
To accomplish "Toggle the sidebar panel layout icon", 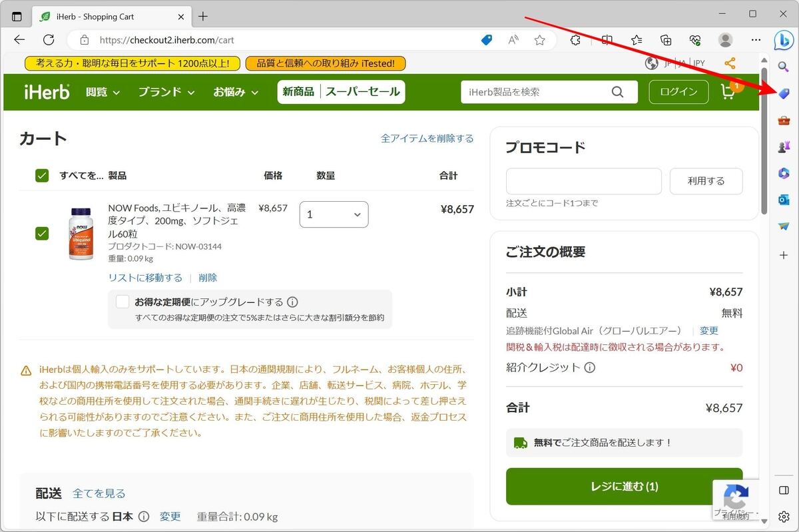I will [784, 491].
